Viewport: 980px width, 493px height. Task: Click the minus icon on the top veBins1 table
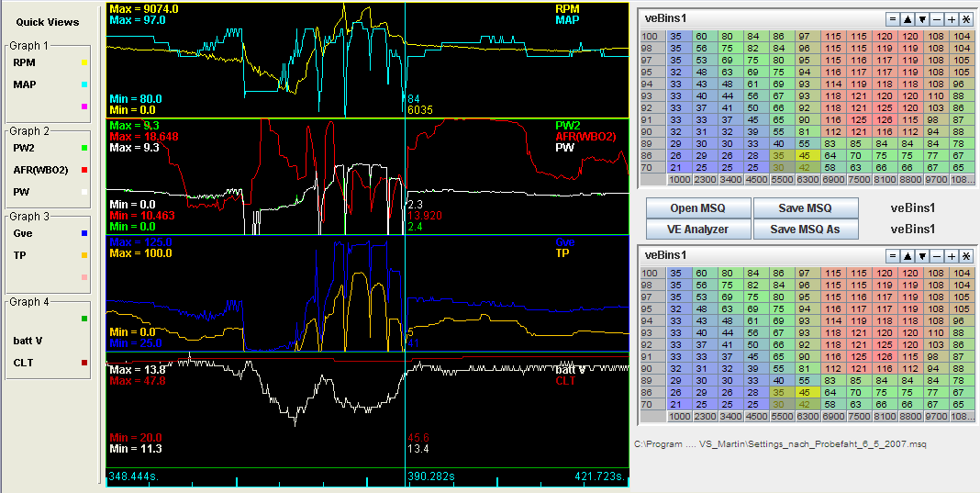[x=936, y=18]
